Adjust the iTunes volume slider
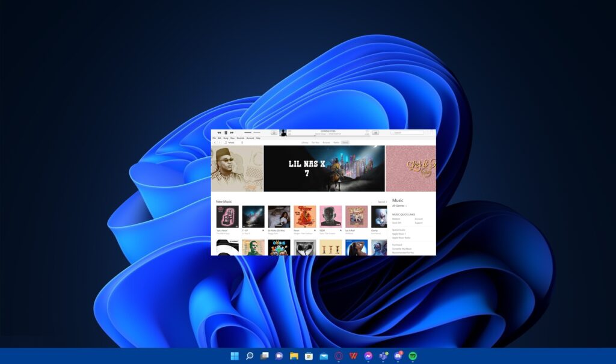Viewport: 616px width, 364px height. (x=252, y=132)
